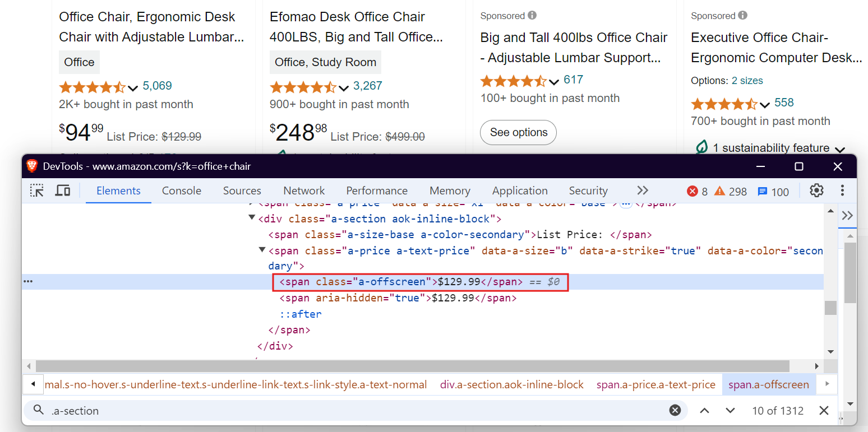Click the more panels chevron after Security
Viewport: 868px width, 432px height.
tap(643, 191)
